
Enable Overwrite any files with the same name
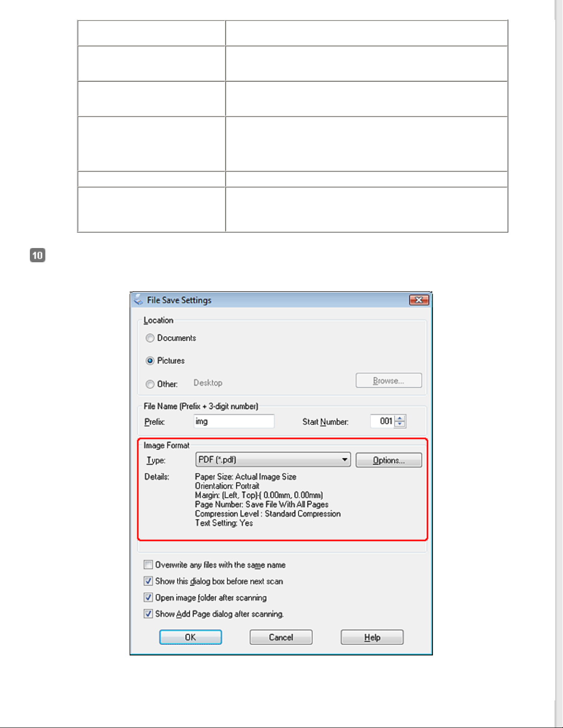[148, 564]
